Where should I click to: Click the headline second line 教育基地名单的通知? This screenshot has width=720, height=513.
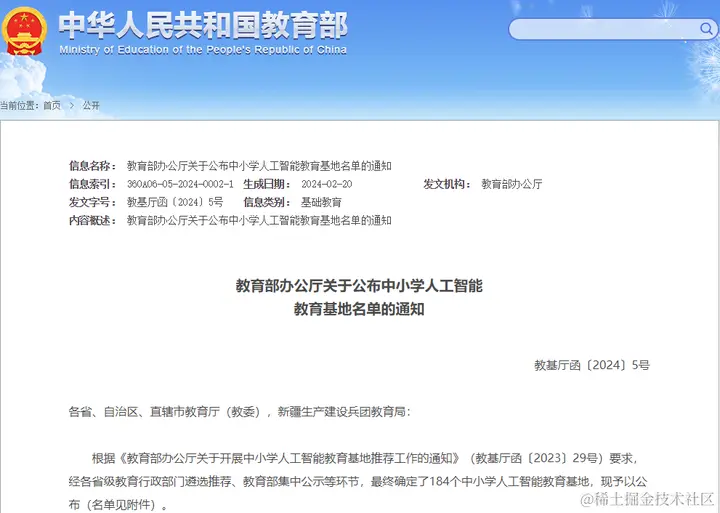point(359,309)
